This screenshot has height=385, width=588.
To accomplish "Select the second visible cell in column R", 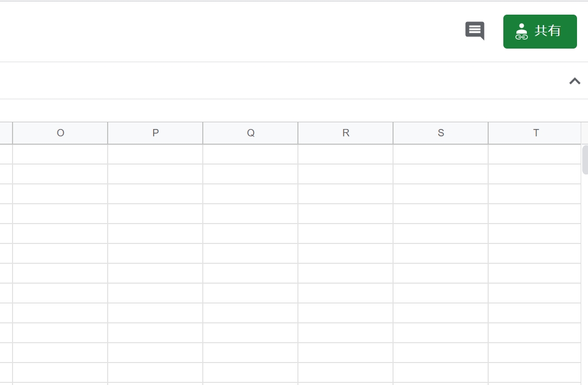I will tap(345, 174).
